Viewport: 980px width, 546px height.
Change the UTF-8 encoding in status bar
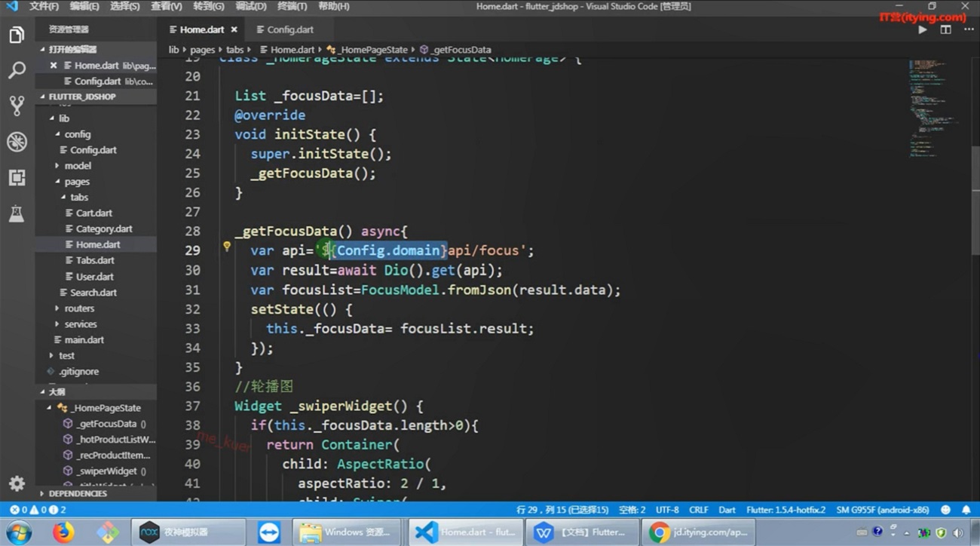[667, 510]
